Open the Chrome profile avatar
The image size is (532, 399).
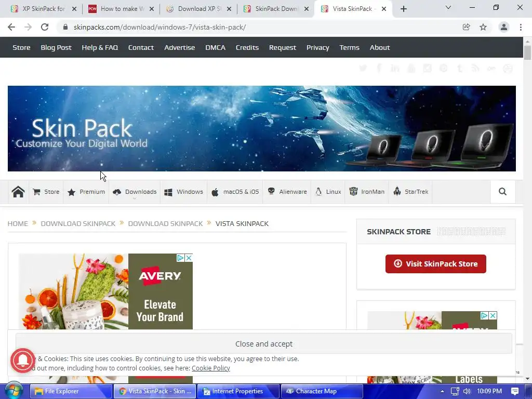pyautogui.click(x=504, y=27)
